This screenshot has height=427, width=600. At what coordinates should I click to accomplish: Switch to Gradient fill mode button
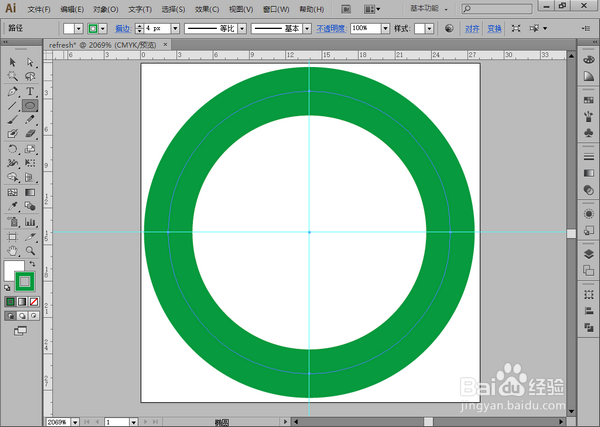pos(22,302)
